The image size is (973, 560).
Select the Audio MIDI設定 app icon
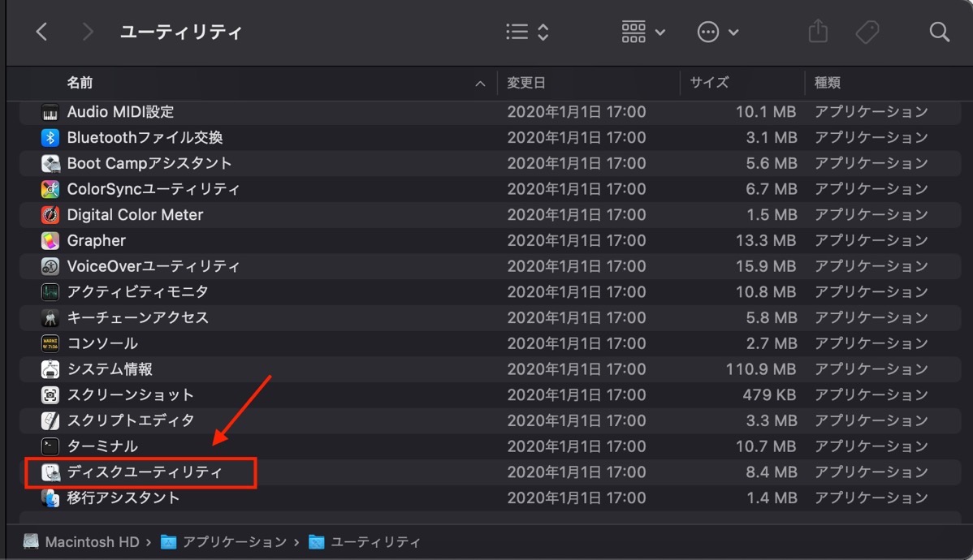tap(50, 112)
